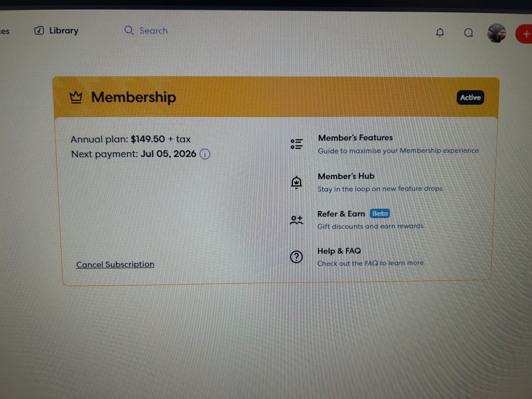Click the Library music note icon
The image size is (532, 399).
click(x=39, y=31)
